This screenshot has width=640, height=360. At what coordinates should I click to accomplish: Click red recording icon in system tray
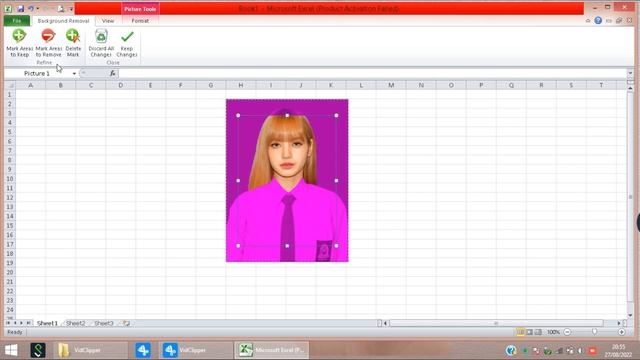592,351
